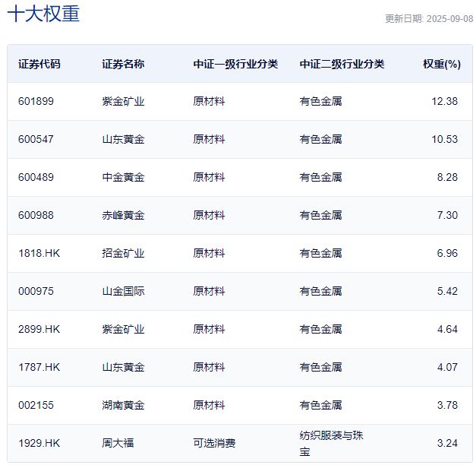Open stock code 2899.HK

pyautogui.click(x=39, y=329)
